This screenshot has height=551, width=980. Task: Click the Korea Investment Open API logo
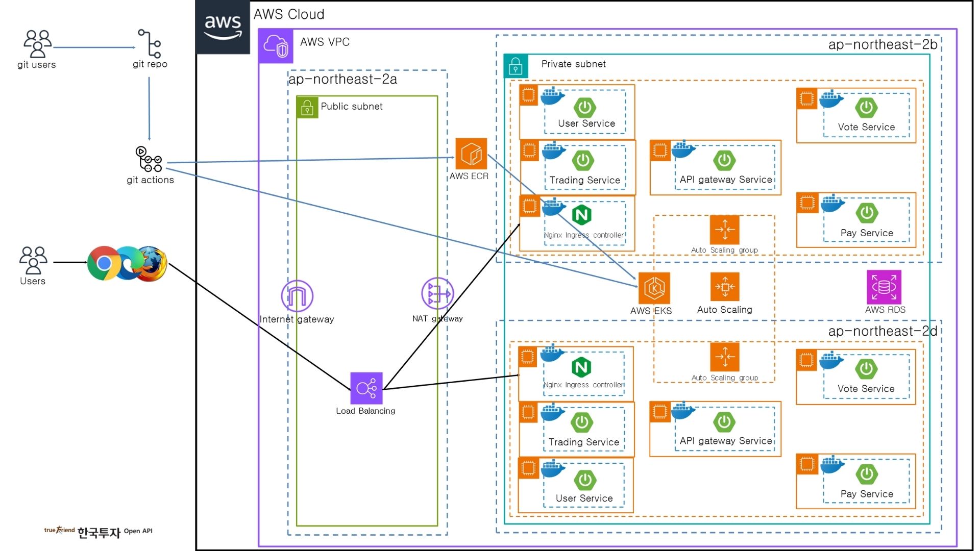[99, 532]
